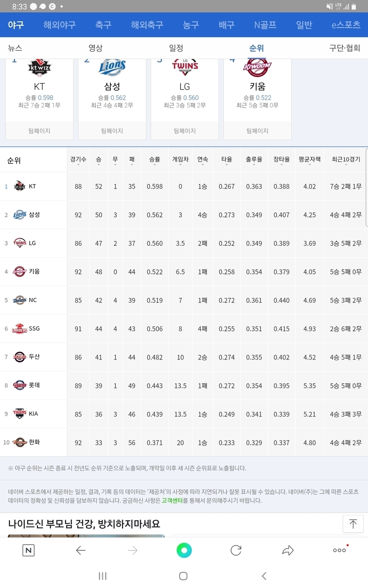The image size is (368, 588).
Task: Tap the Android home button
Action: tap(183, 576)
